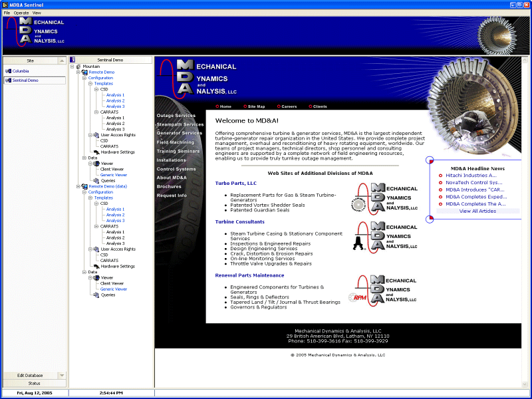
Task: Collapse the Templates tree node
Action: coord(90,84)
